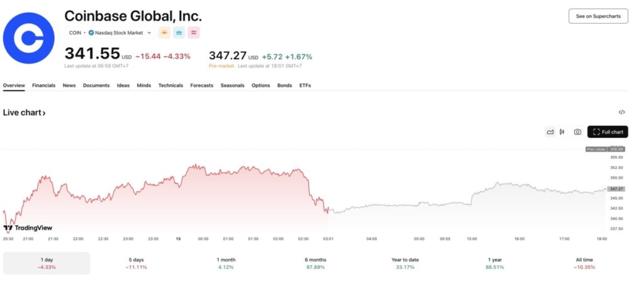Image resolution: width=644 pixels, height=284 pixels.
Task: Go to the Forecasts tab
Action: (x=202, y=85)
